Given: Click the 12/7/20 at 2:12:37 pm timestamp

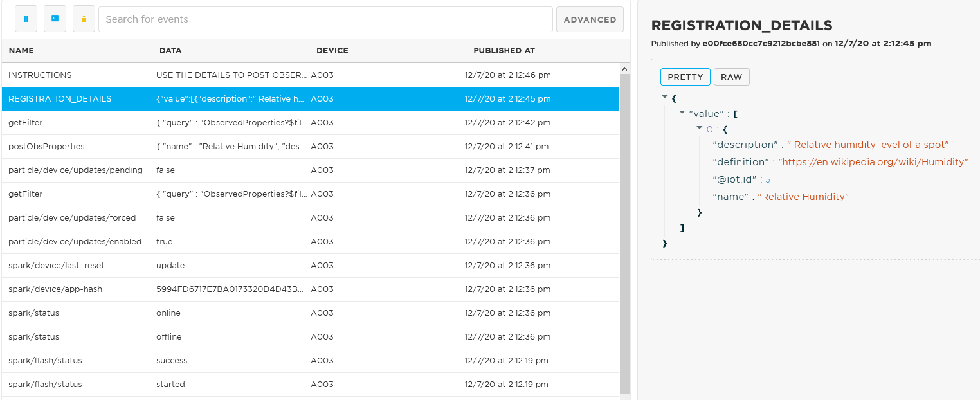Looking at the screenshot, I should pyautogui.click(x=507, y=170).
